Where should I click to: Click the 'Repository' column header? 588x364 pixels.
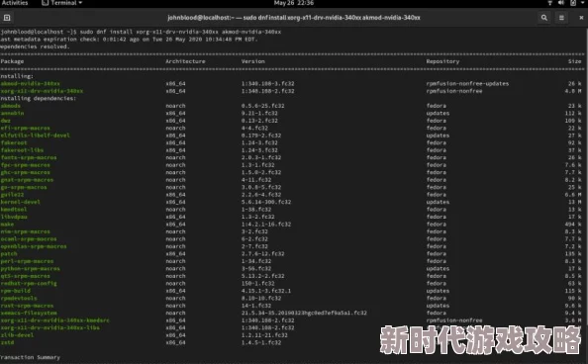[442, 61]
